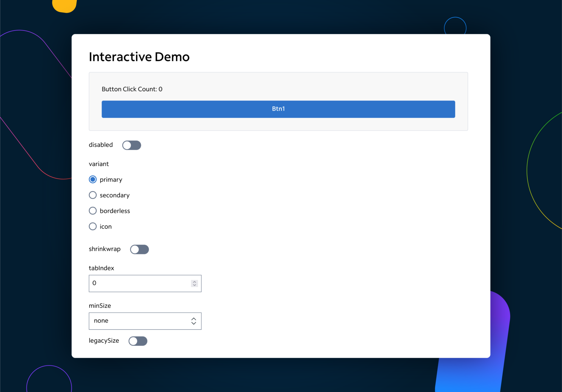562x392 pixels.
Task: Click the tabIndex spinner arrows
Action: click(195, 283)
